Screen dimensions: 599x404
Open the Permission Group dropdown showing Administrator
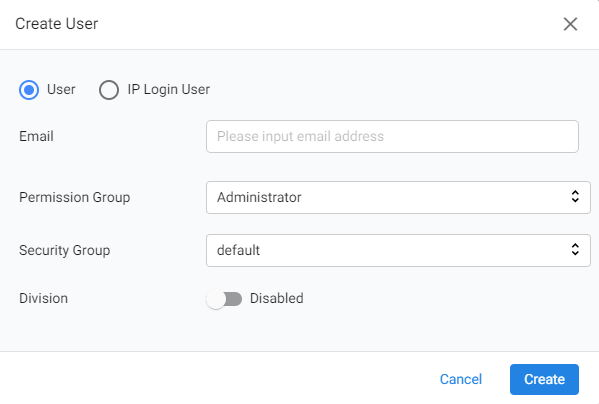coord(398,197)
